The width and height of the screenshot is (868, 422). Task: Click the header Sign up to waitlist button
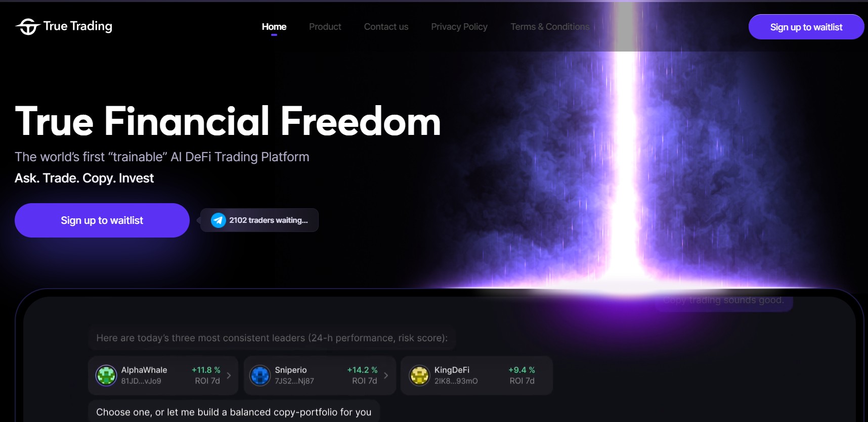(806, 27)
